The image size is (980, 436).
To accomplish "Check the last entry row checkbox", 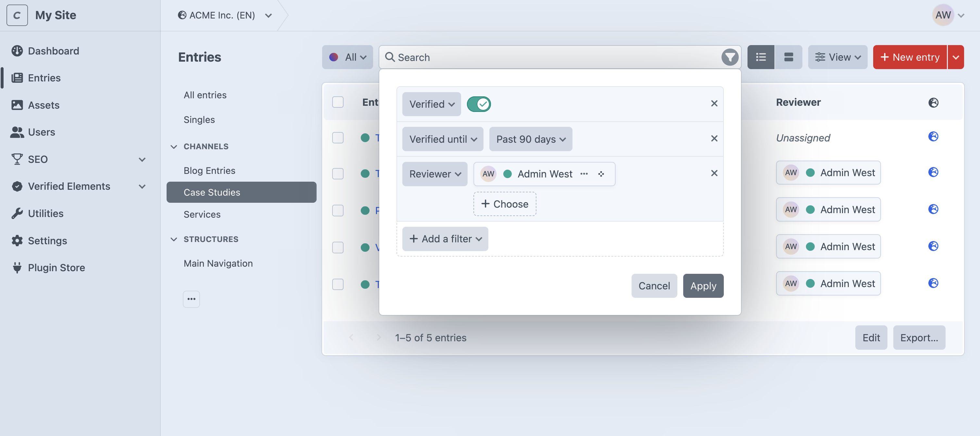I will click(338, 284).
